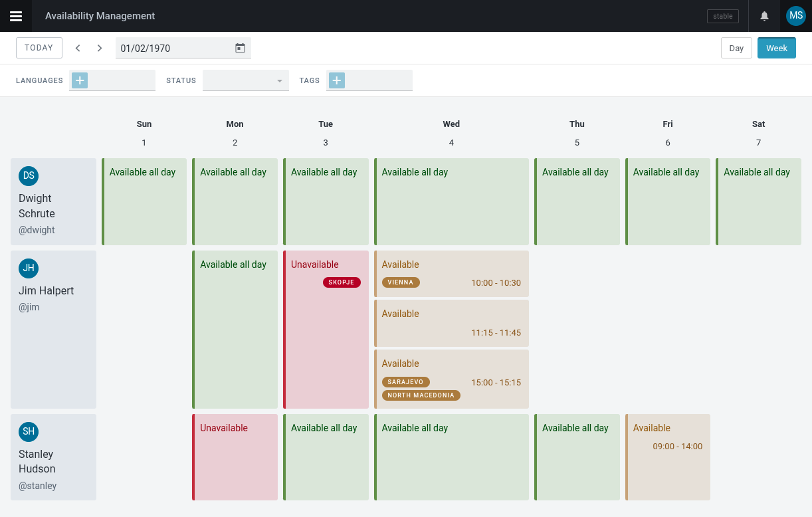Click the TODAY button

tap(39, 48)
